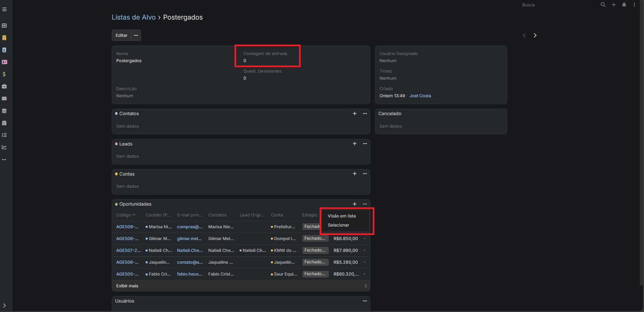Open the dropdown menu next to Editar
Image resolution: width=644 pixels, height=312 pixels.
pyautogui.click(x=136, y=35)
